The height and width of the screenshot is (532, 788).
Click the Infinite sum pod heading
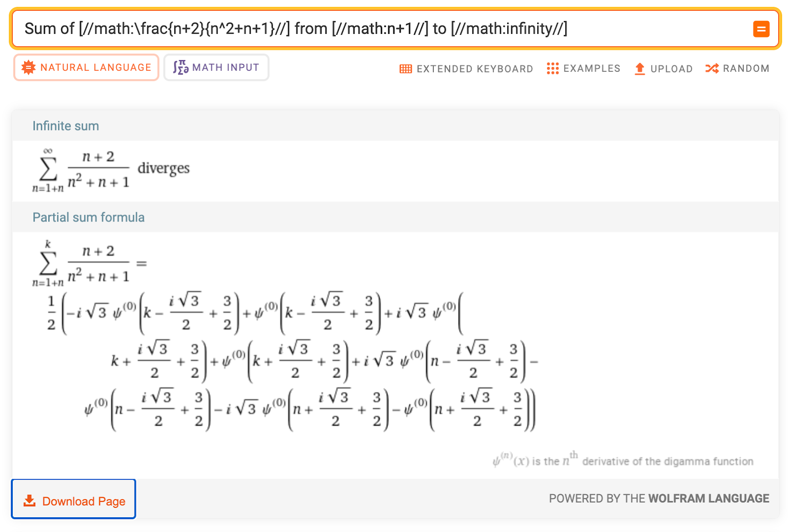pos(66,126)
